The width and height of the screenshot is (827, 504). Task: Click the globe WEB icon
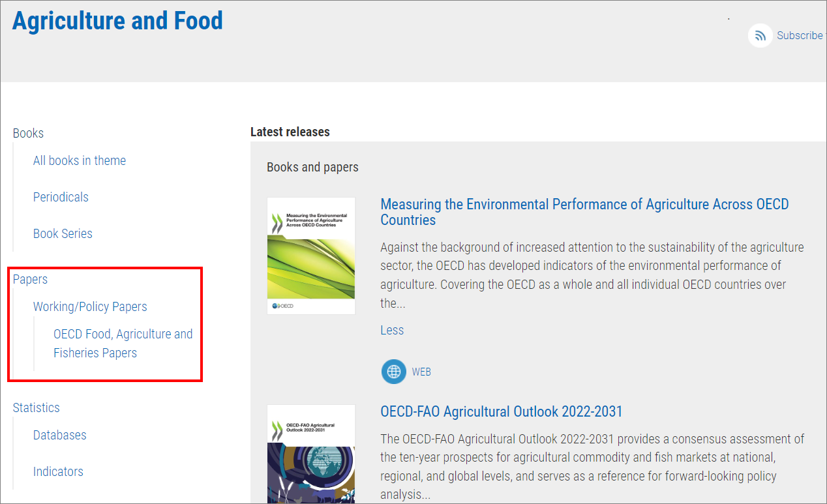pyautogui.click(x=393, y=372)
